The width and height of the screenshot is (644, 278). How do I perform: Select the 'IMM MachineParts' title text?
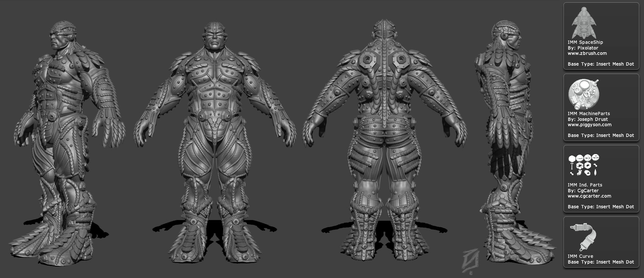tap(589, 114)
